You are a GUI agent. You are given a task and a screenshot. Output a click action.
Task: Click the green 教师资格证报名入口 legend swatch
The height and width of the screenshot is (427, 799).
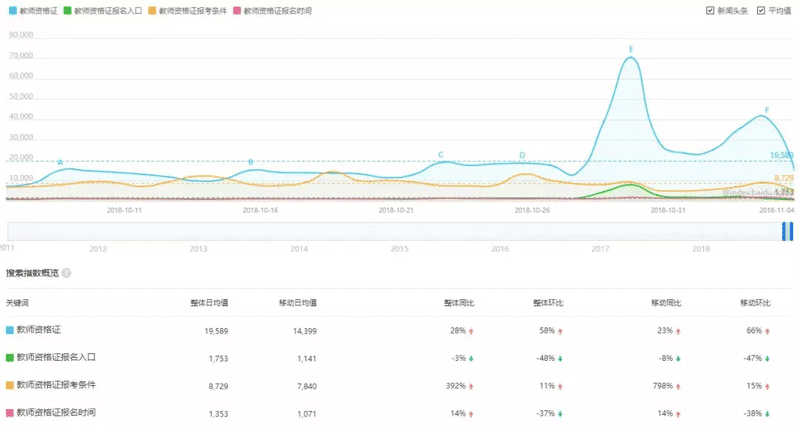(x=67, y=11)
